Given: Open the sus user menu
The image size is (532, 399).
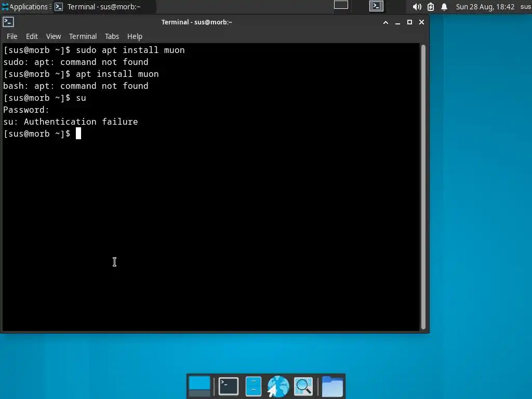Looking at the screenshot, I should [526, 7].
